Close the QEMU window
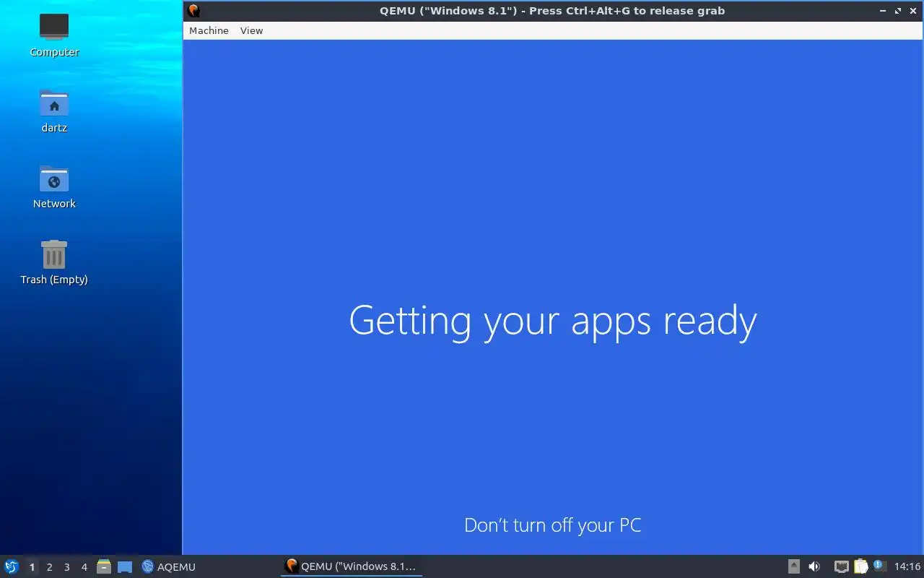The width and height of the screenshot is (924, 578). [913, 11]
